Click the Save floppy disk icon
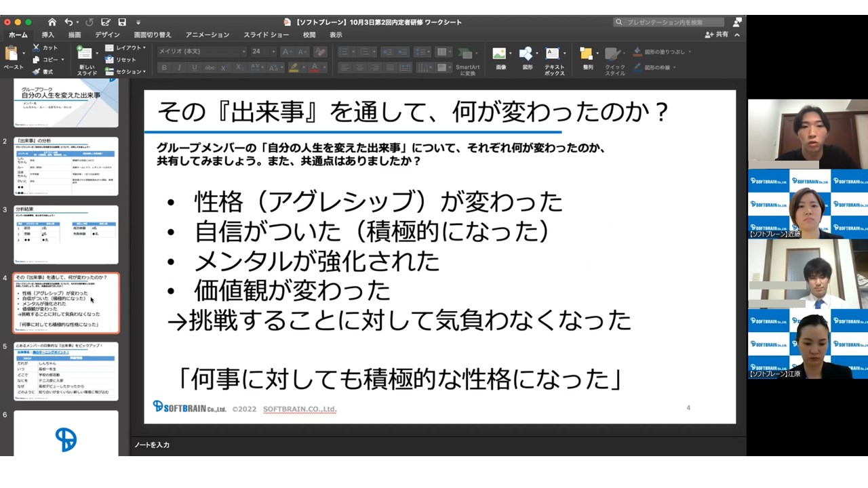Viewport: 868px width, 488px height. pos(122,22)
